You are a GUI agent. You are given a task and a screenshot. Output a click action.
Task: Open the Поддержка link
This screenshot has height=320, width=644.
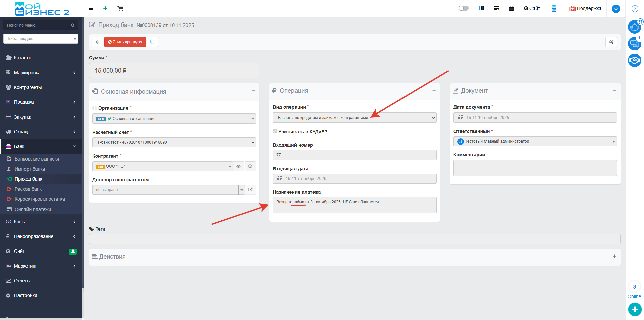click(x=585, y=8)
